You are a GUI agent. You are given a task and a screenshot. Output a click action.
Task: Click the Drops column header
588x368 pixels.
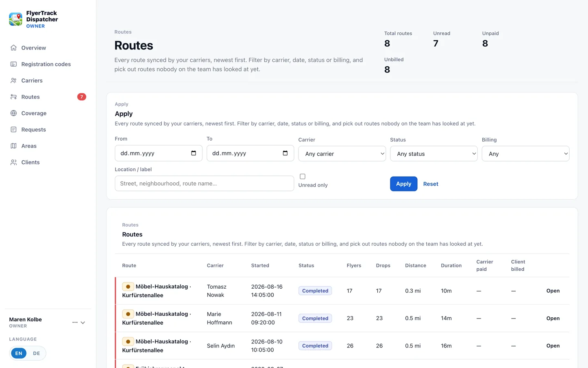(x=383, y=265)
